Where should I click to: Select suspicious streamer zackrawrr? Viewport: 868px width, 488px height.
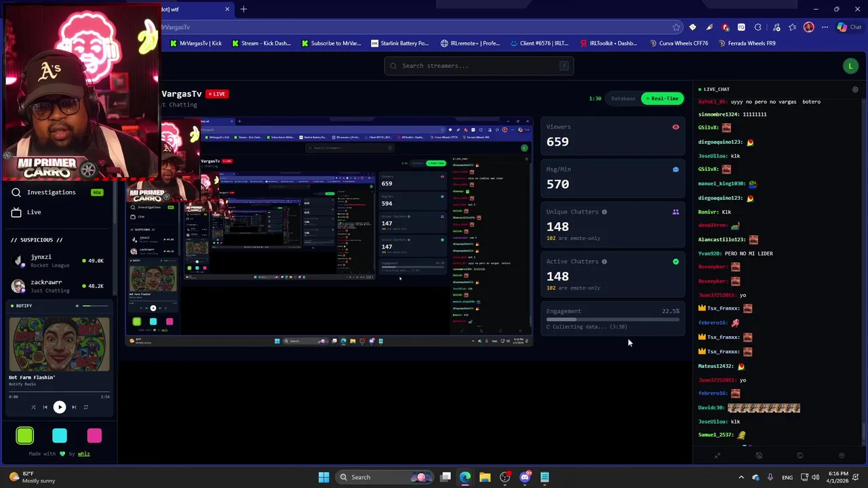(x=58, y=286)
